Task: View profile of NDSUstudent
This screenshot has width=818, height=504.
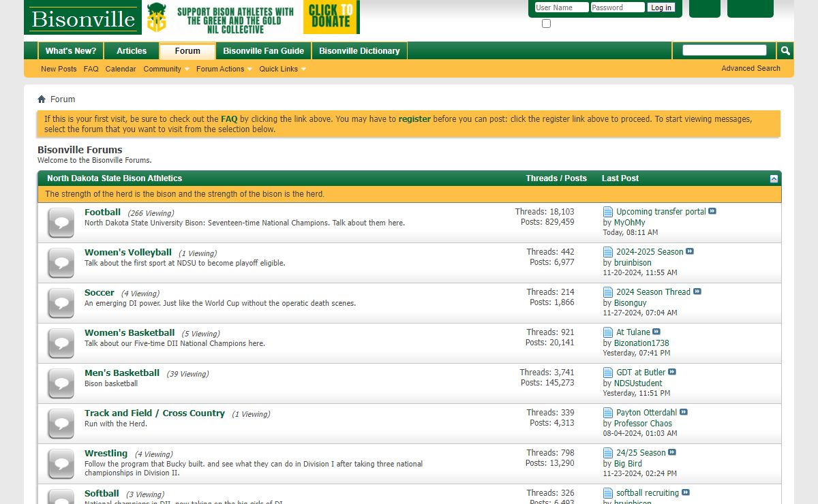Action: (638, 383)
